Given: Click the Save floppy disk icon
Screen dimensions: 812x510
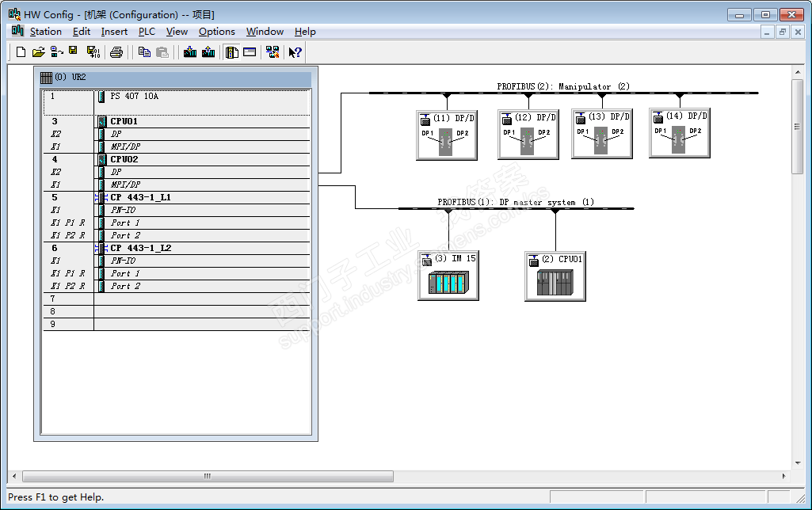Looking at the screenshot, I should pos(73,51).
